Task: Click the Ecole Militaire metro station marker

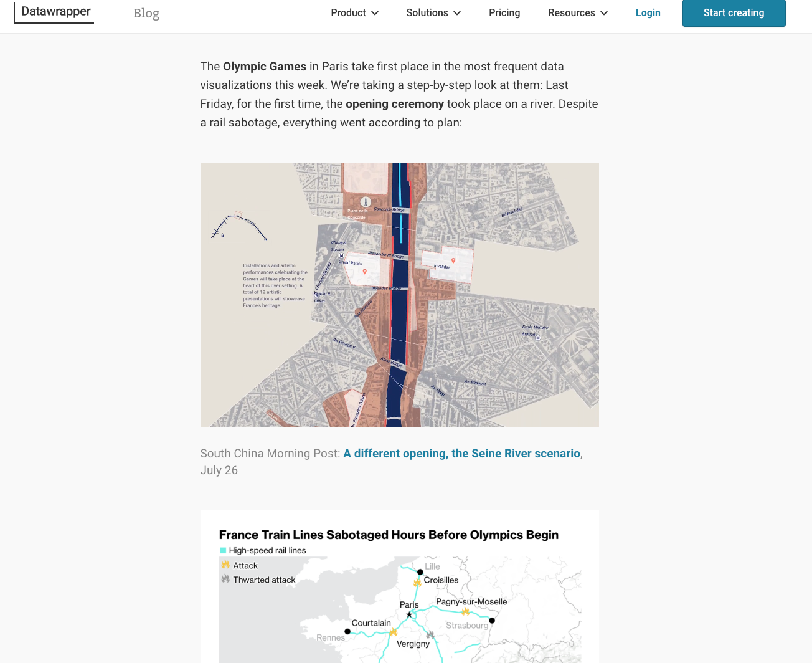Action: [x=538, y=338]
